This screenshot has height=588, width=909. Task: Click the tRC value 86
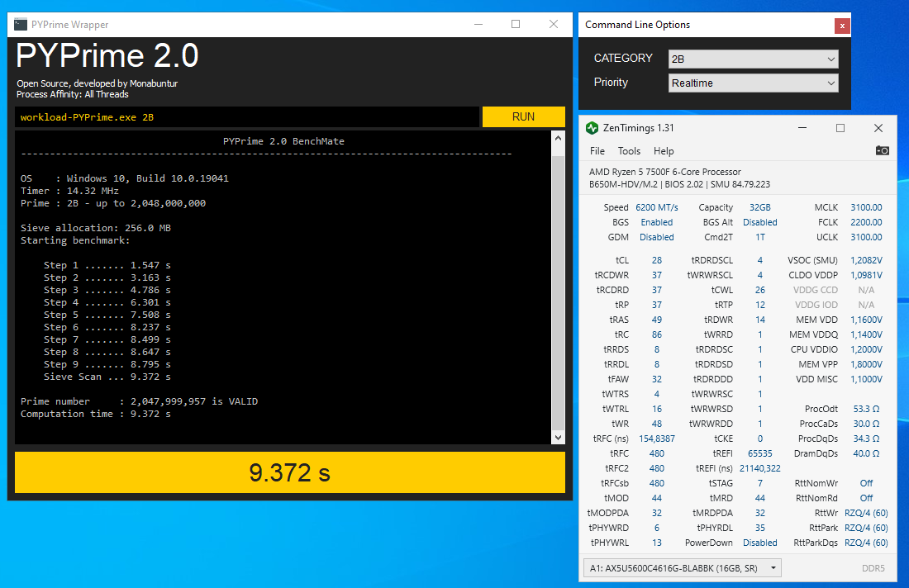(657, 334)
